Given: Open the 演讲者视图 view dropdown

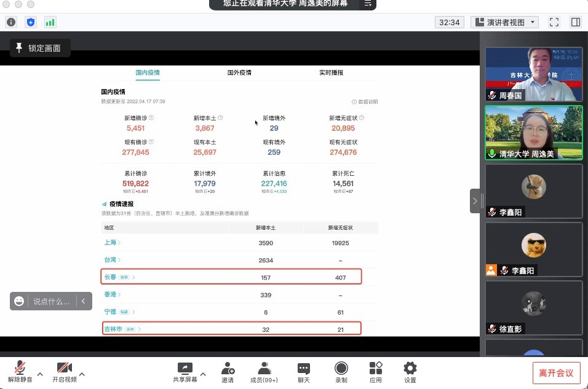Looking at the screenshot, I should [x=504, y=22].
